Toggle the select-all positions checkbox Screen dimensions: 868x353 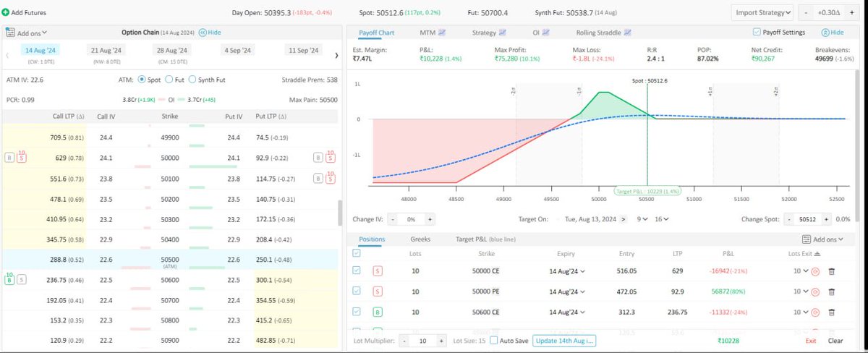pyautogui.click(x=356, y=254)
